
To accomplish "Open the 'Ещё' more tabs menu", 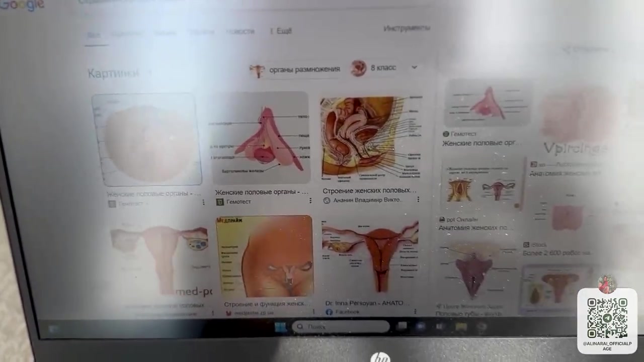I will pos(281,31).
